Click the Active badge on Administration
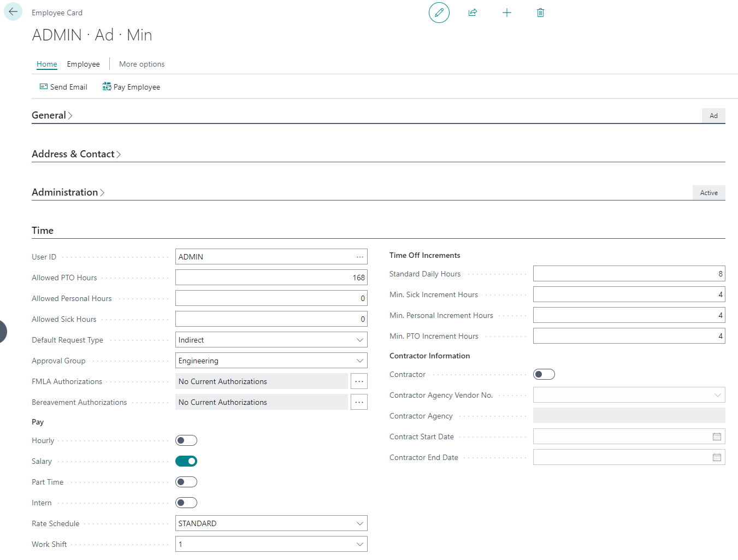 click(709, 192)
